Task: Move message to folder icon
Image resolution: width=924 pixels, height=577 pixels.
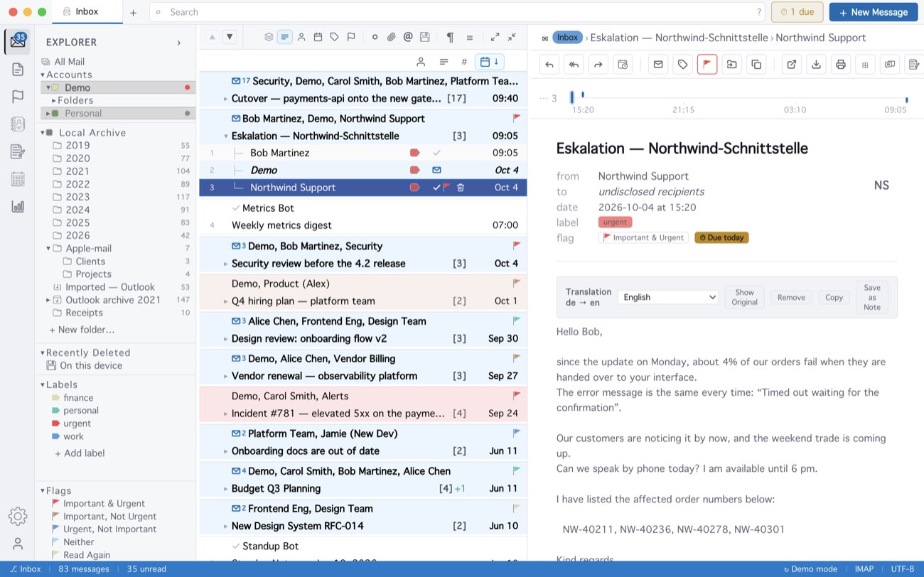Action: pyautogui.click(x=731, y=65)
